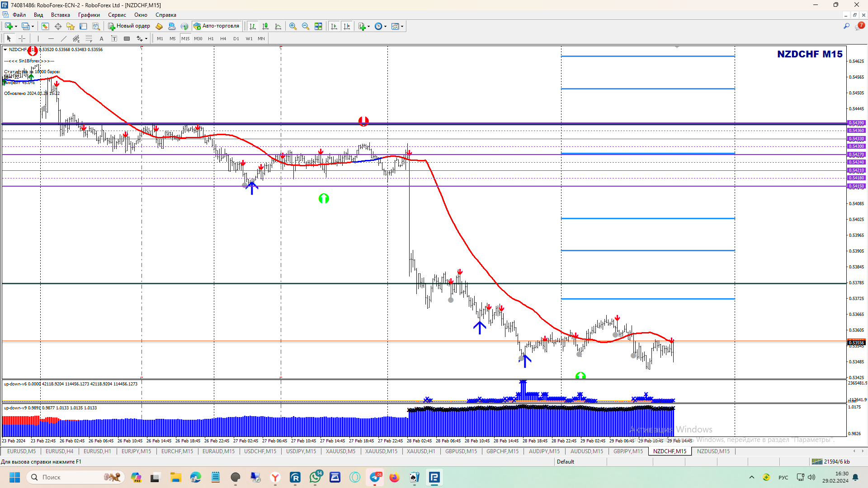Expand the periodicity clock dropdown
The image size is (868, 488).
coord(385,26)
